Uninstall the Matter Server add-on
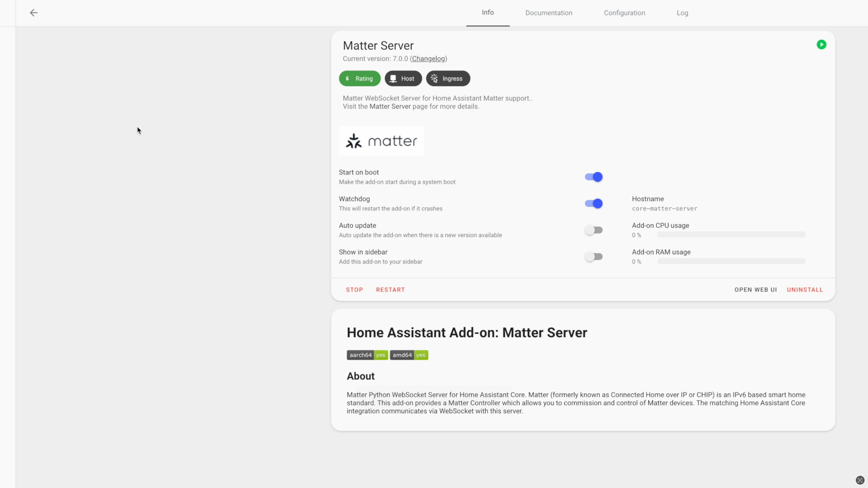This screenshot has width=868, height=488. coord(805,290)
